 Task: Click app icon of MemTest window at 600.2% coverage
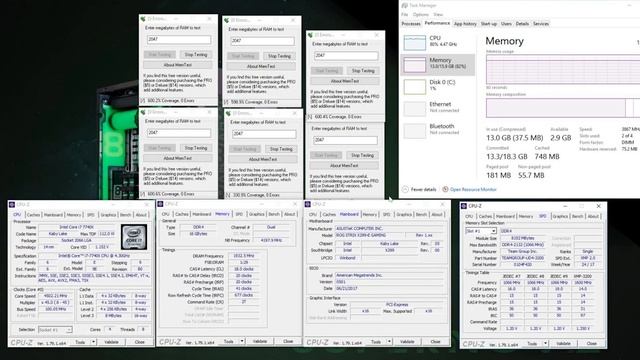[143, 19]
